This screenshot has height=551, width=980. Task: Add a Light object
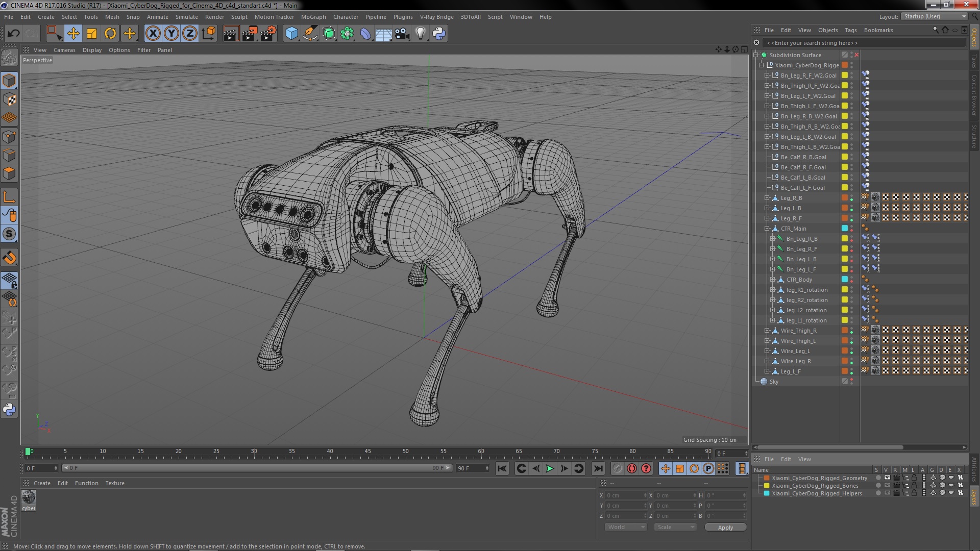coord(421,34)
